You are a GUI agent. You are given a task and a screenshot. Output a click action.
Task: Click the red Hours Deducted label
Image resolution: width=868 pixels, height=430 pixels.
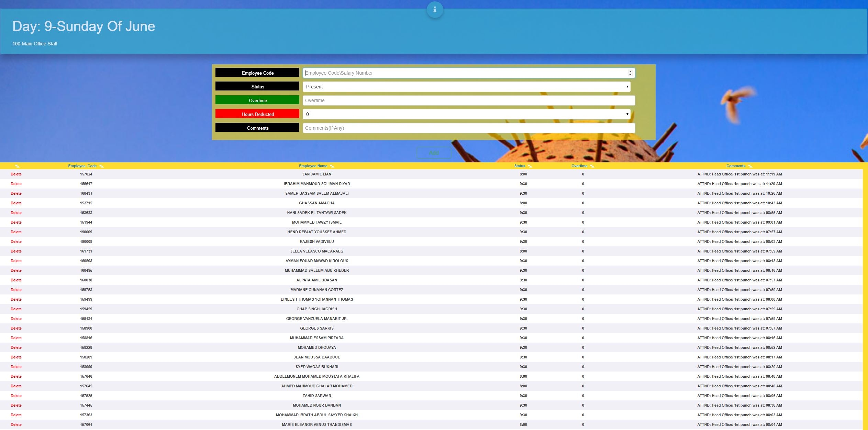[257, 114]
